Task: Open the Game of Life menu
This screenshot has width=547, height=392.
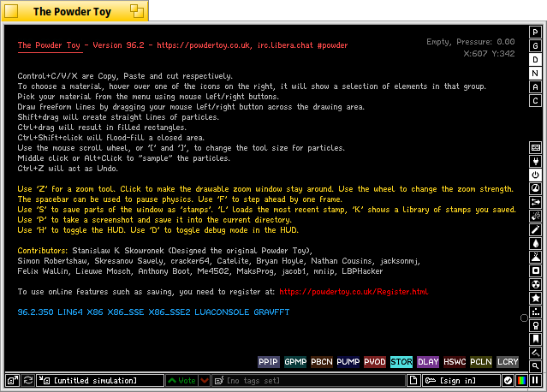Action: [x=536, y=312]
